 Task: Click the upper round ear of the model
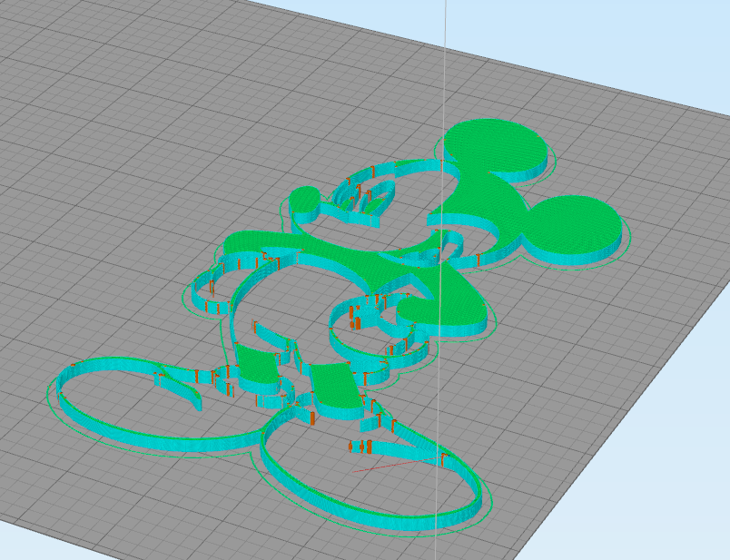click(495, 145)
